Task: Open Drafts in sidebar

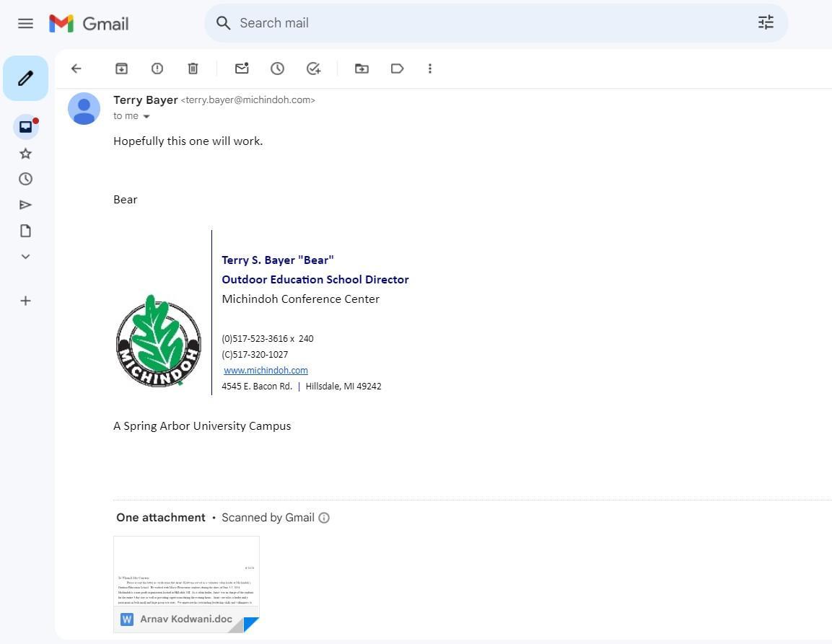Action: click(25, 231)
